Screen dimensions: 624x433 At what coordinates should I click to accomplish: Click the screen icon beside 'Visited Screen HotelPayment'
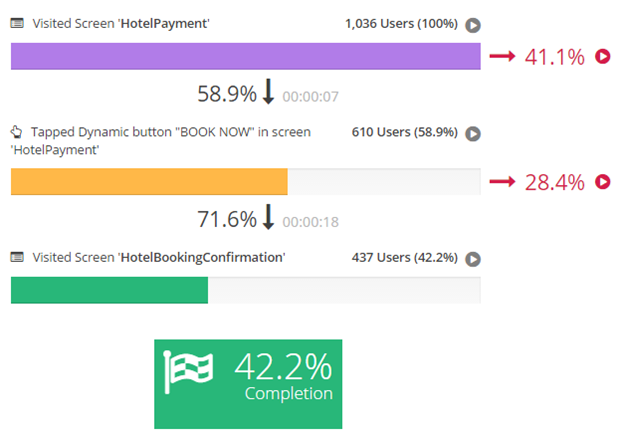click(x=17, y=21)
